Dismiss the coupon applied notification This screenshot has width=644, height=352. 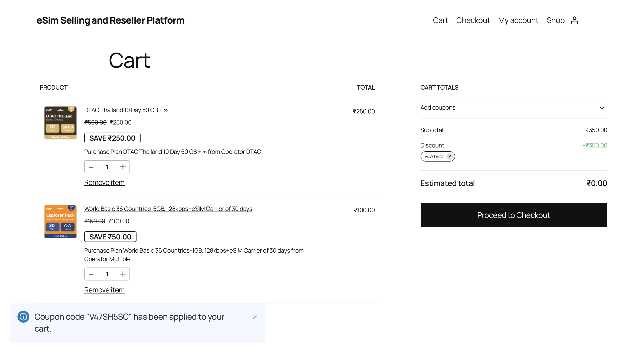click(x=255, y=317)
